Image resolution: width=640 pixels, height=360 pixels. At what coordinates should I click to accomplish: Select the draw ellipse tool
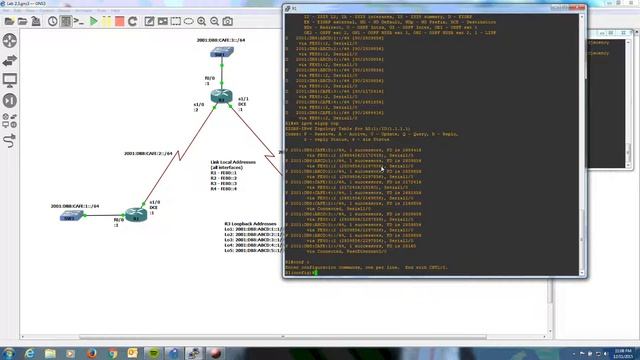(189, 21)
